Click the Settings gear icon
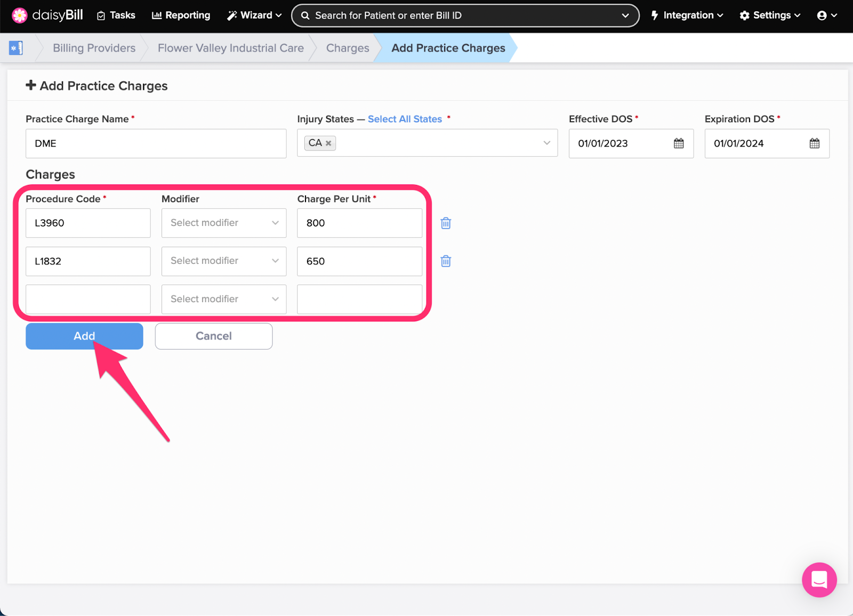 [745, 15]
